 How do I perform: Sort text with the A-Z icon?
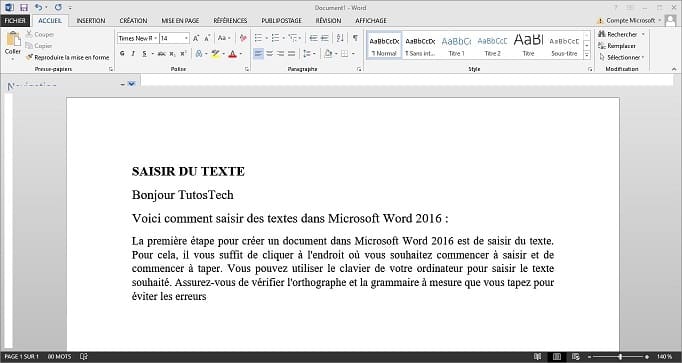pyautogui.click(x=340, y=38)
